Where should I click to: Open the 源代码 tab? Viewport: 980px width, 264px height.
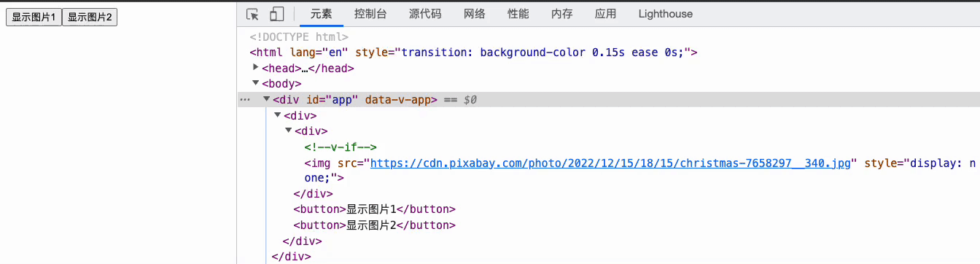click(x=425, y=14)
